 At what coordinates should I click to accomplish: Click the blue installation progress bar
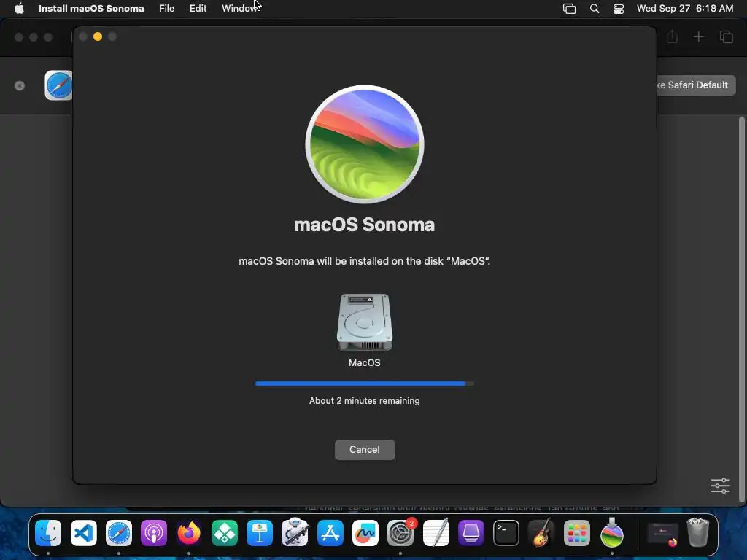coord(365,384)
